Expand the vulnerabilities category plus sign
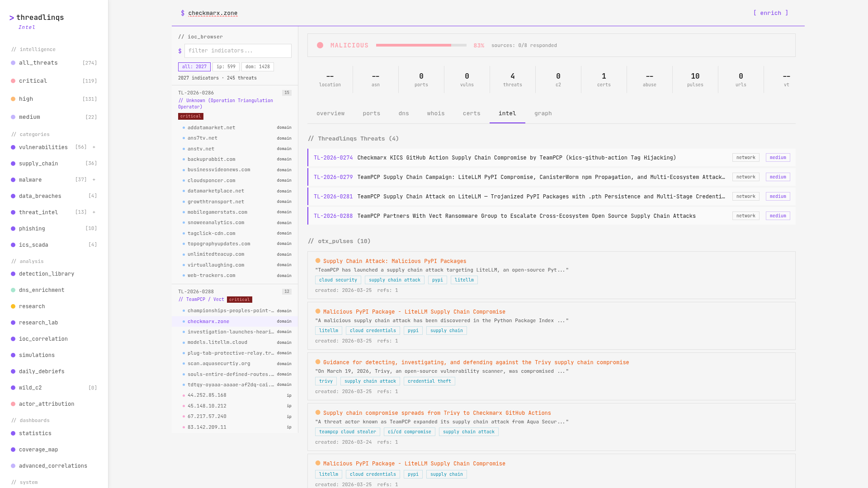 94,147
